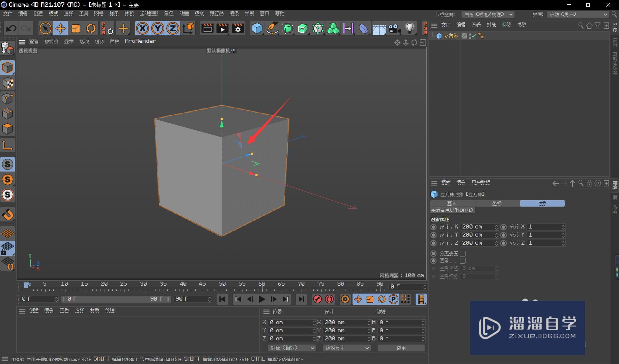
Task: Play animation forward
Action: [262, 299]
